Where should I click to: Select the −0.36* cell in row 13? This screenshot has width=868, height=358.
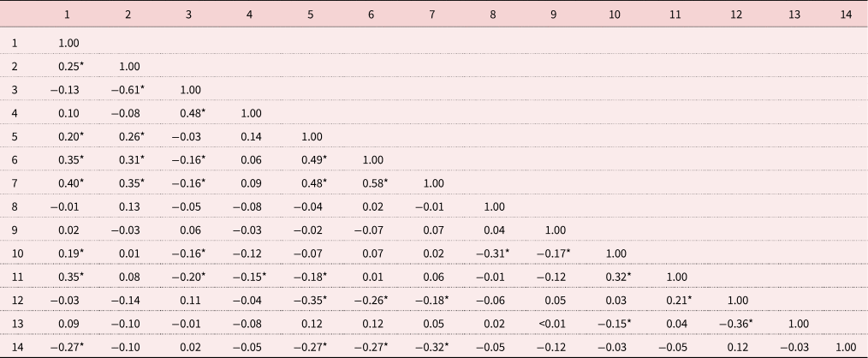tap(738, 325)
